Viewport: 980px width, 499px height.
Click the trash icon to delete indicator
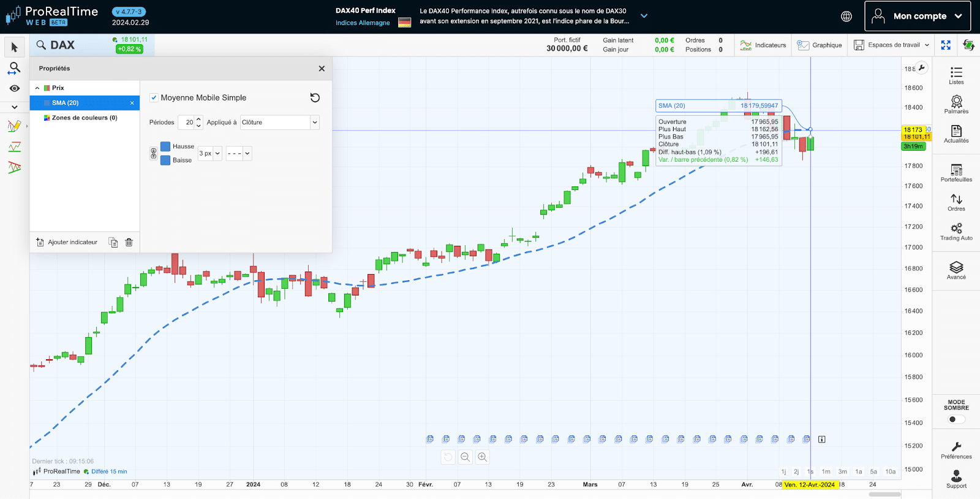(129, 242)
